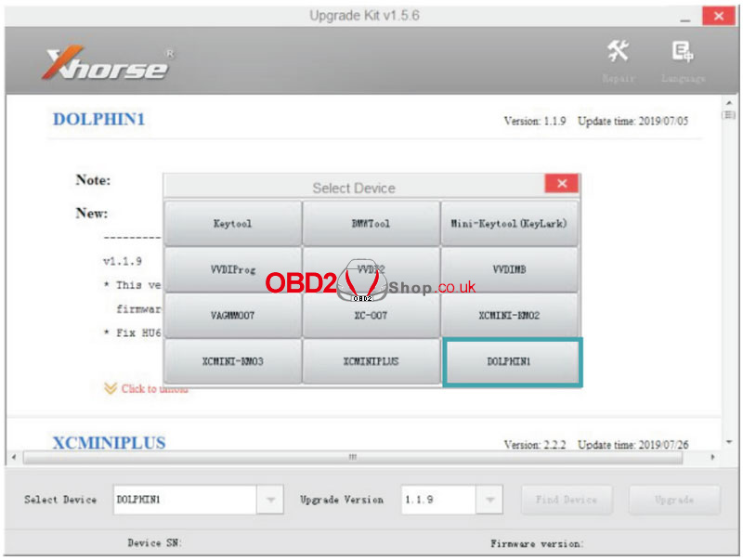Choose XC-007 device button
The image size is (743, 560).
click(371, 315)
